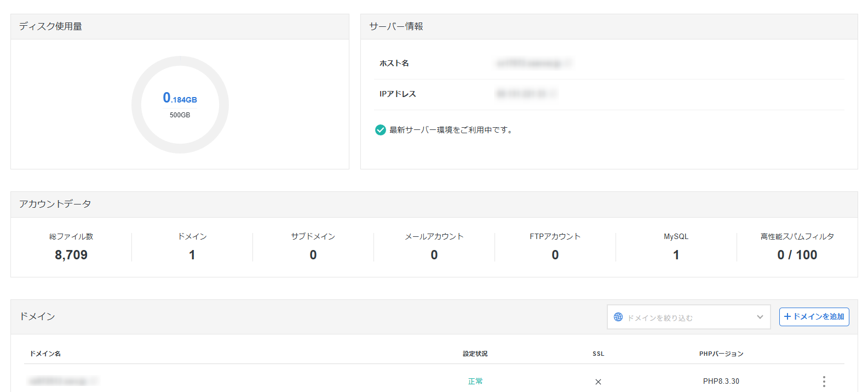Image resolution: width=868 pixels, height=392 pixels.
Task: Click the 最新サーバー環境をご利用中です message
Action: (452, 130)
